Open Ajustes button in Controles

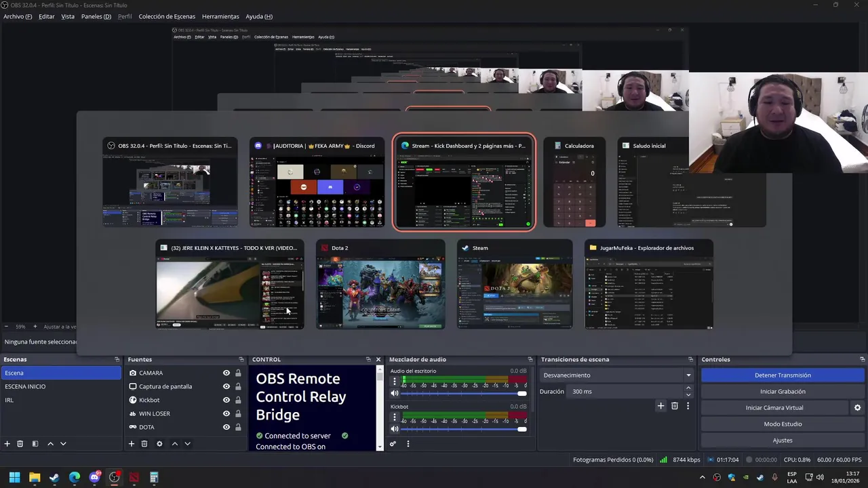[x=783, y=440]
